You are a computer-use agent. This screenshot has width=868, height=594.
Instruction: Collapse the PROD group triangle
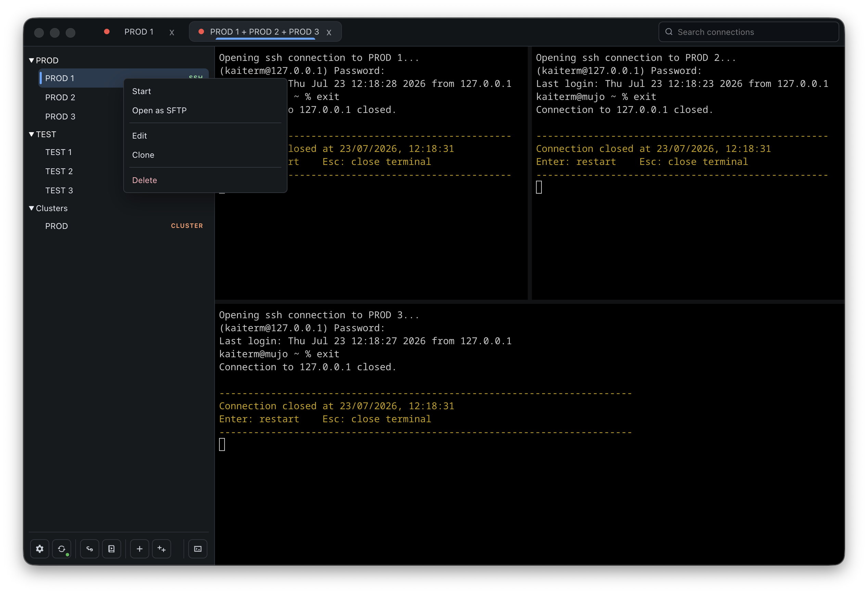tap(31, 60)
